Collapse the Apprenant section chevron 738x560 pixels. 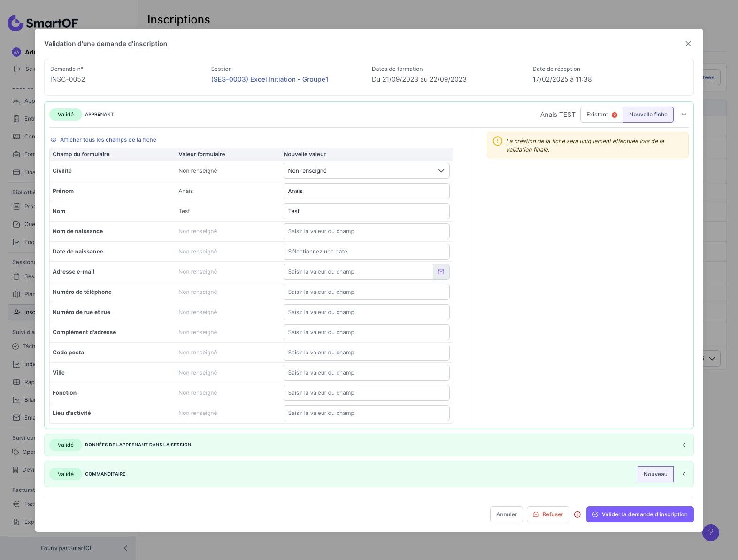[684, 115]
